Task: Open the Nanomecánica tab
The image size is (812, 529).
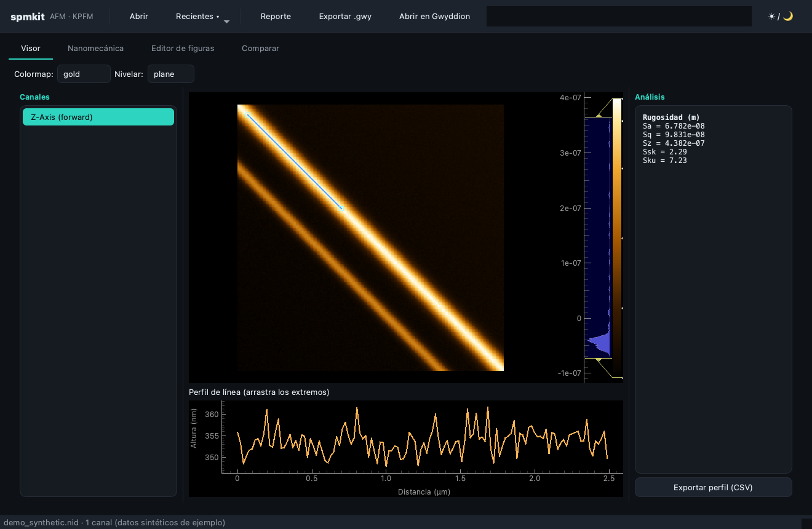Action: click(x=95, y=48)
